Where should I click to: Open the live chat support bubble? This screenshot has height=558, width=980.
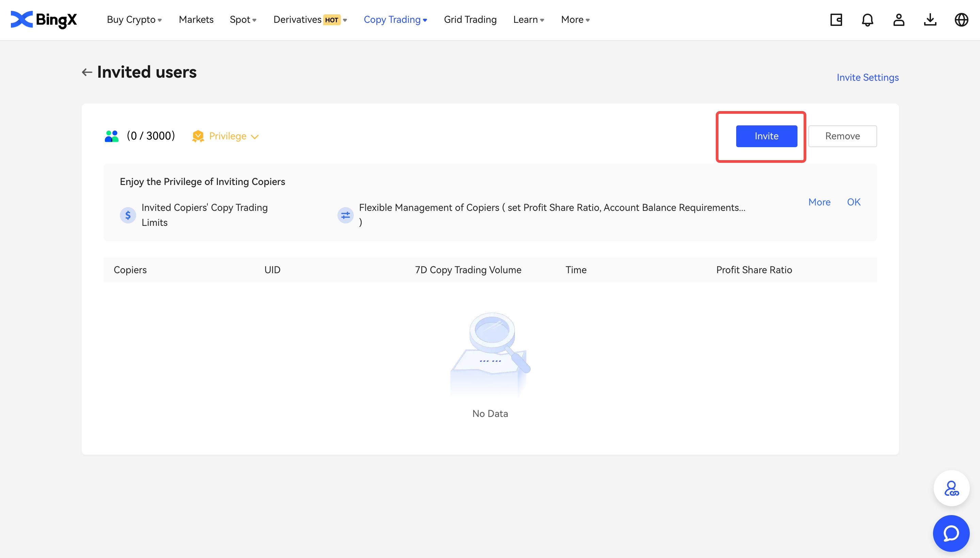point(951,533)
